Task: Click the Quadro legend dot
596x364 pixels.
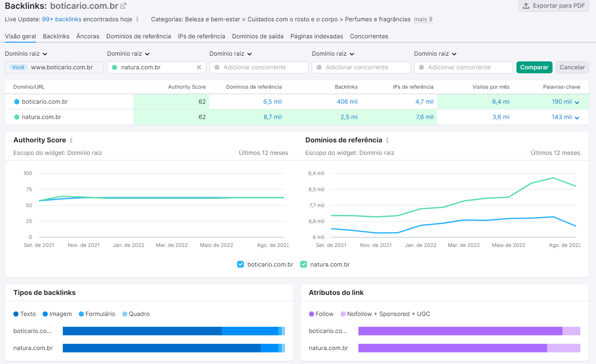Action: (125, 314)
